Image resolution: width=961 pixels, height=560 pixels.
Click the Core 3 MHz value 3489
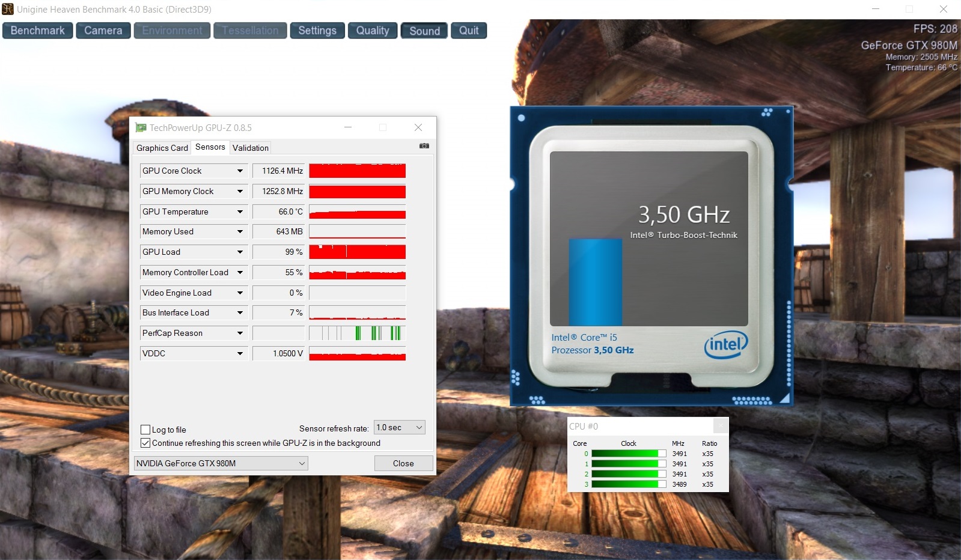point(680,484)
